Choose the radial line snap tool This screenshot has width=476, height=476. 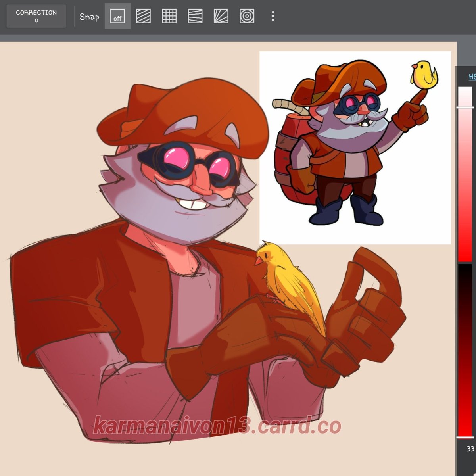point(221,16)
